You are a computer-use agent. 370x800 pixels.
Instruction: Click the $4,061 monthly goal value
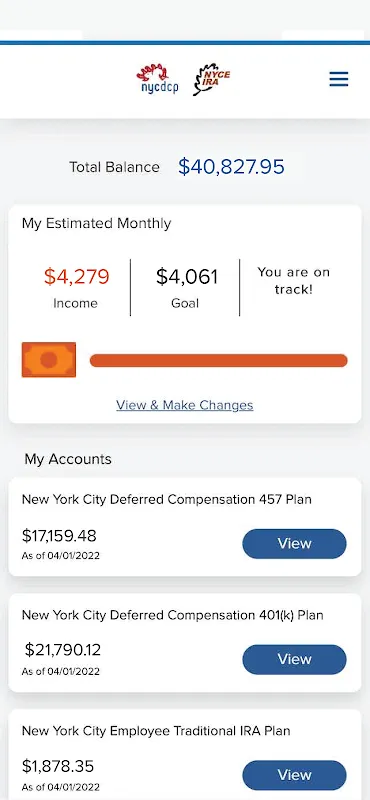click(x=187, y=277)
